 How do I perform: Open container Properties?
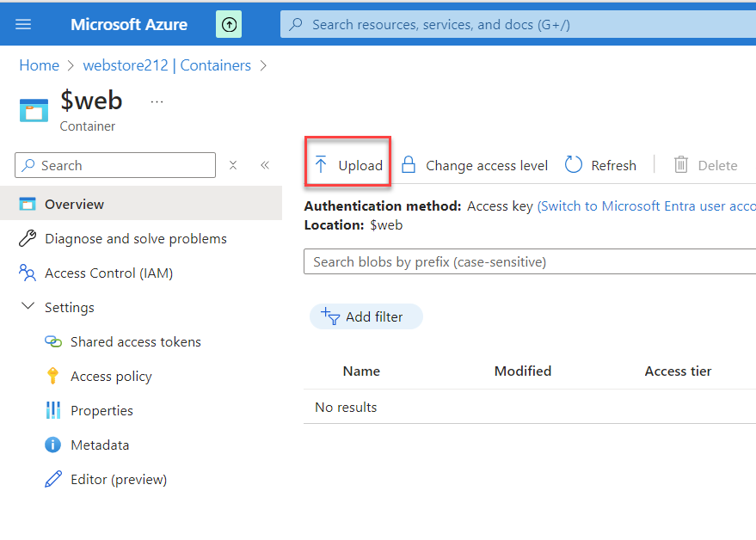coord(101,411)
